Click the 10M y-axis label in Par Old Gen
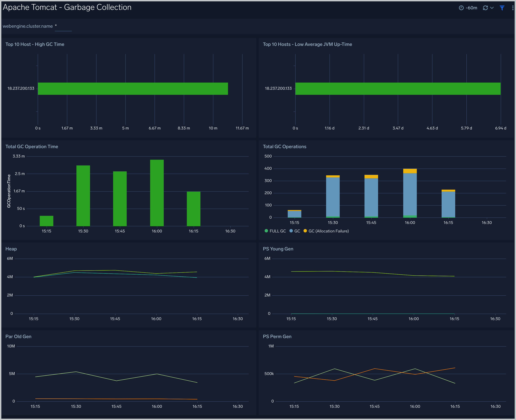Viewport: 516px width, 420px height. pos(11,346)
